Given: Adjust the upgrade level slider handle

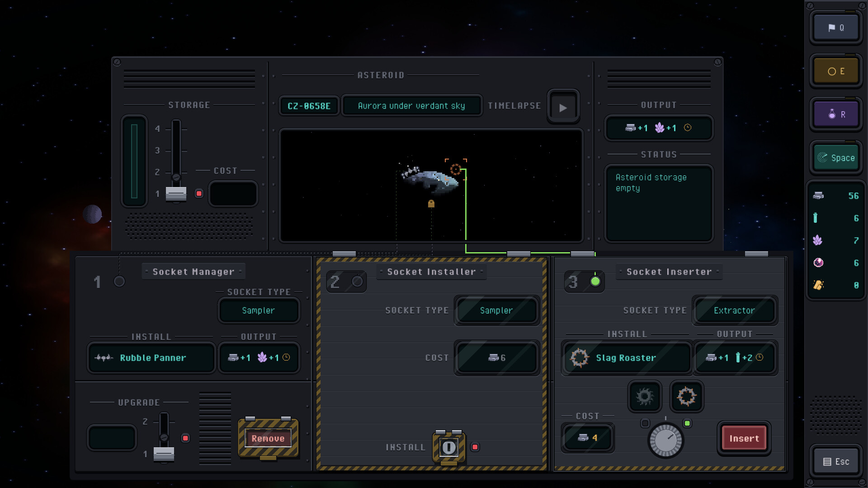Looking at the screenshot, I should (164, 454).
